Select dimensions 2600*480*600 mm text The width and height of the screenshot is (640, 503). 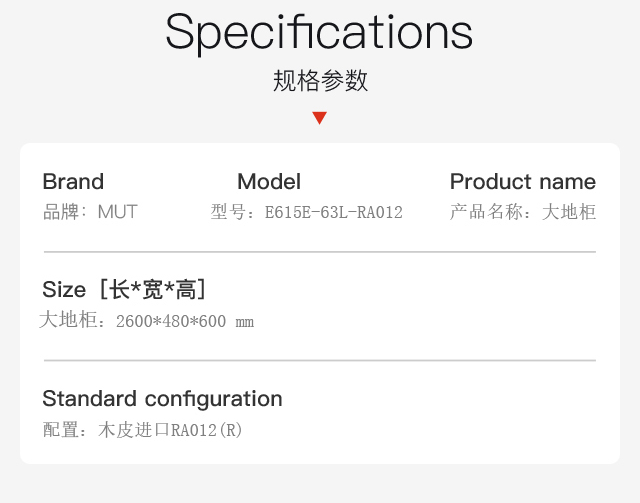coord(185,321)
